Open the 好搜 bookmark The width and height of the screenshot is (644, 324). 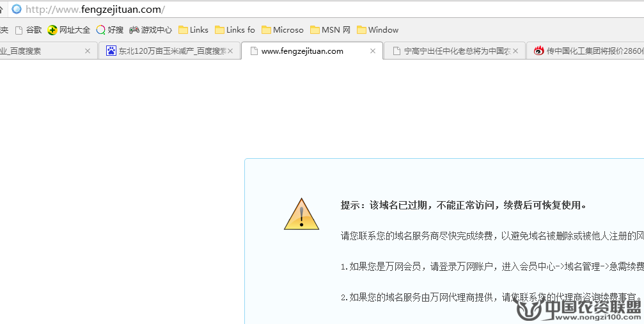tap(109, 30)
